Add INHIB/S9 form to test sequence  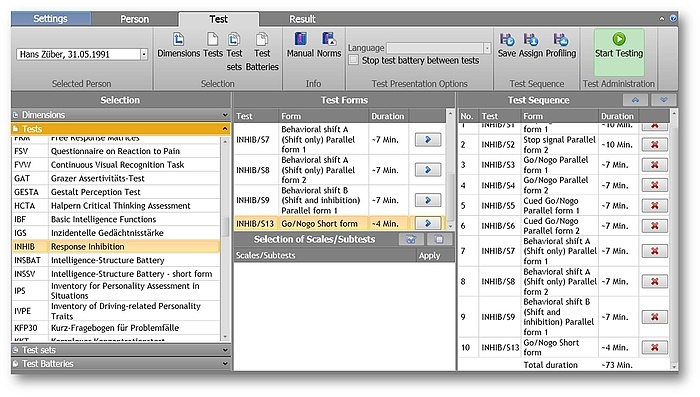[428, 200]
